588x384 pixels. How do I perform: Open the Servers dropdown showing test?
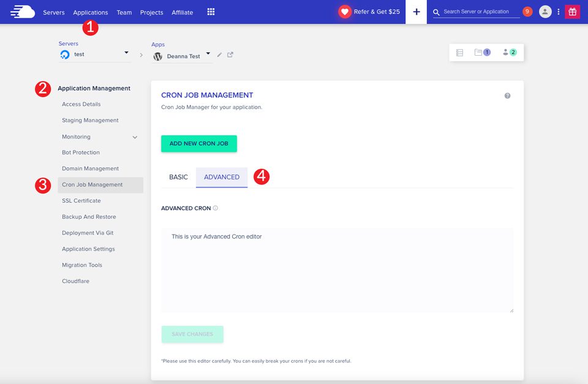(x=95, y=54)
